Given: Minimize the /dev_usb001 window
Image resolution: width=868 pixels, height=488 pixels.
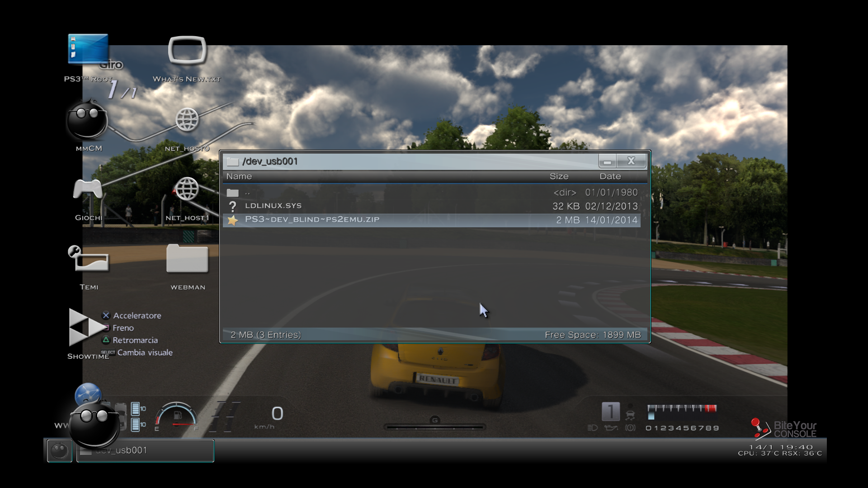Looking at the screenshot, I should [607, 161].
